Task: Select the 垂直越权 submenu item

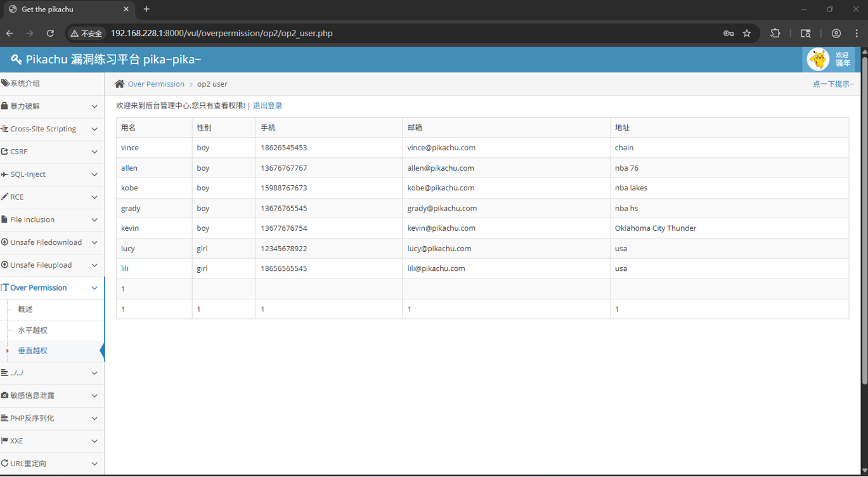Action: (33, 351)
